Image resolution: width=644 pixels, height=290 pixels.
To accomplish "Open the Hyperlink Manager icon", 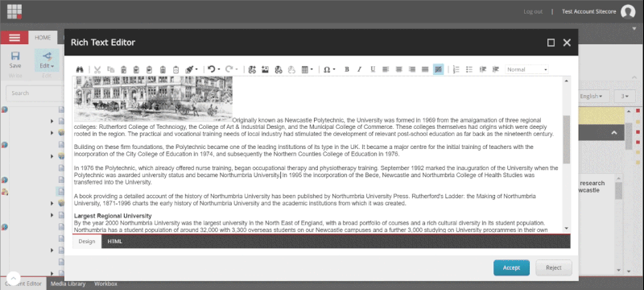I will (x=279, y=70).
